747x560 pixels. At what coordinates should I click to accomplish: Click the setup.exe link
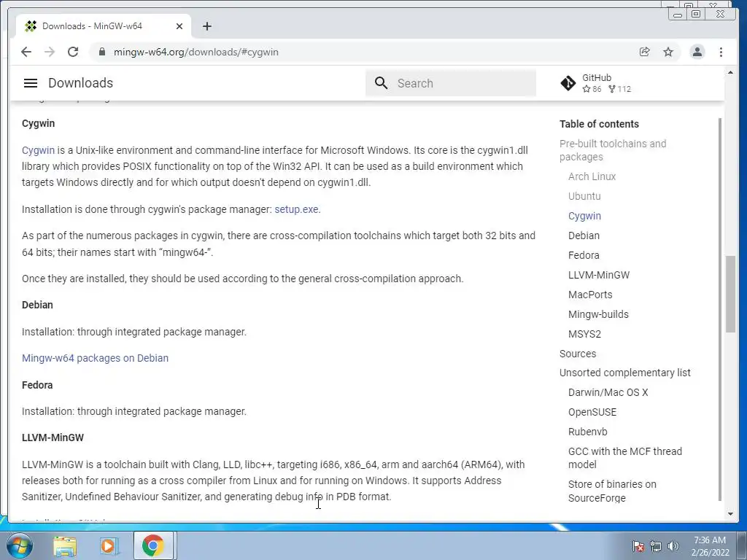pos(296,209)
